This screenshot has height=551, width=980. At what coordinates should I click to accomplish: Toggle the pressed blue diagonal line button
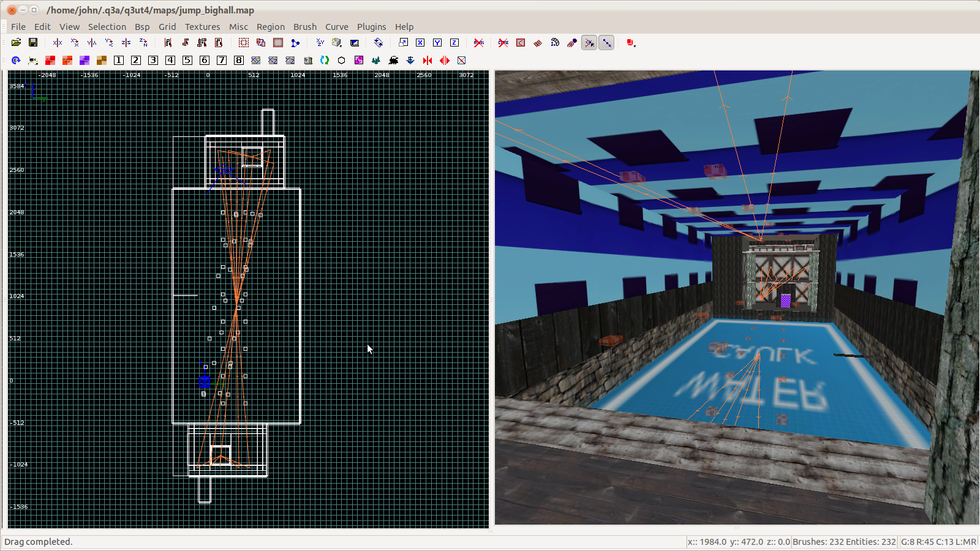point(606,43)
